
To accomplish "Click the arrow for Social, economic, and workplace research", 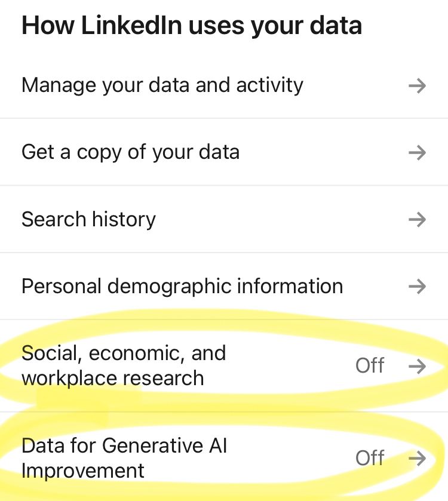I will [418, 365].
